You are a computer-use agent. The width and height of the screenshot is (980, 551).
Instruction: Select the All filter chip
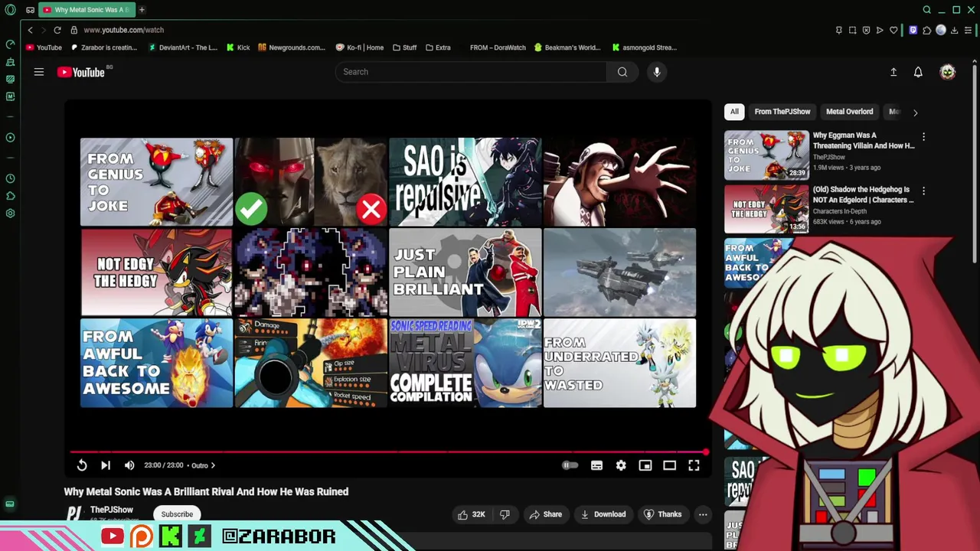click(734, 112)
